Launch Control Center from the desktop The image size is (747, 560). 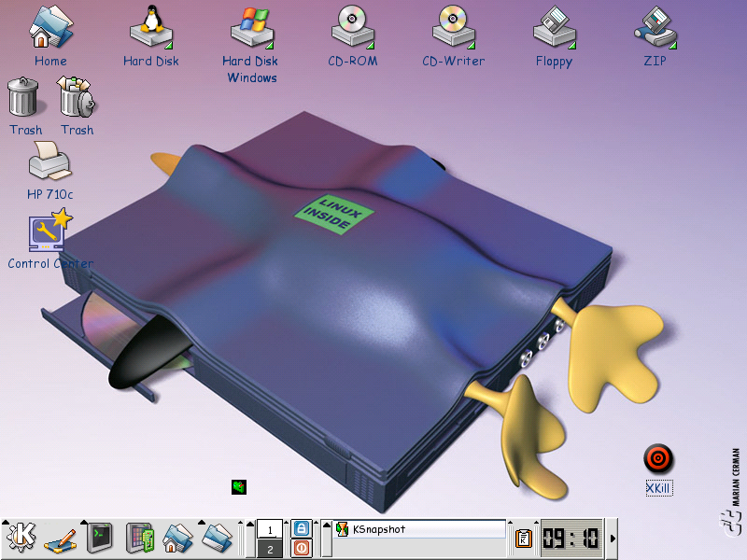point(50,230)
